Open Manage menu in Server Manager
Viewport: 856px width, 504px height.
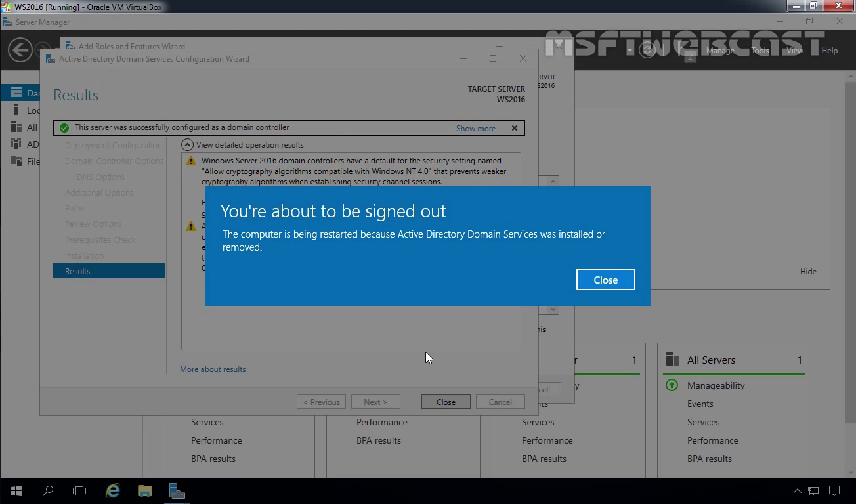720,51
